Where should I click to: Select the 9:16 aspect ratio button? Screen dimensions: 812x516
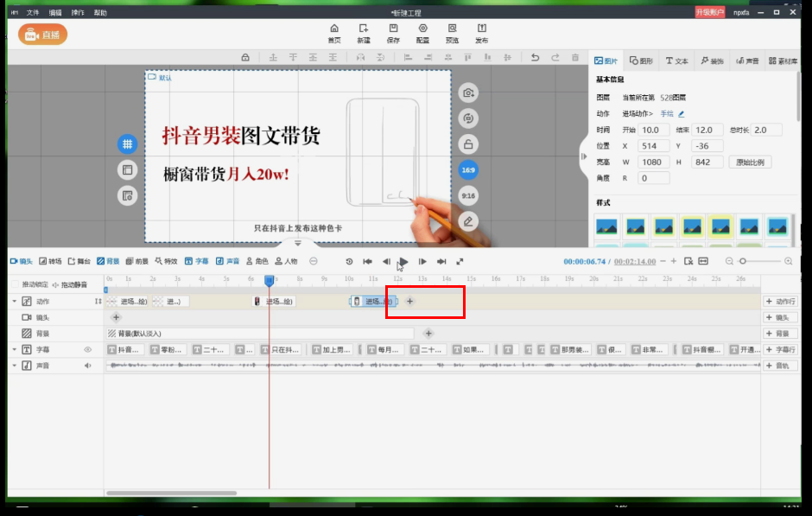click(x=468, y=196)
